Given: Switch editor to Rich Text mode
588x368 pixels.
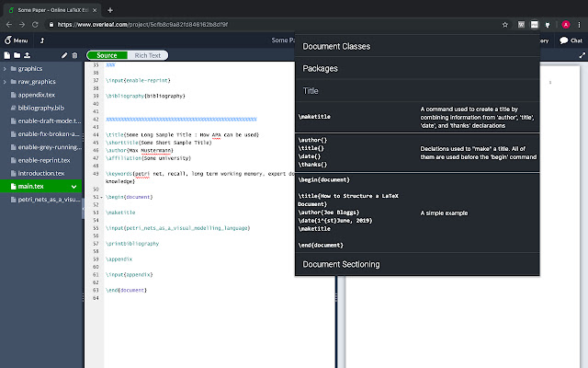Looking at the screenshot, I should coord(148,55).
